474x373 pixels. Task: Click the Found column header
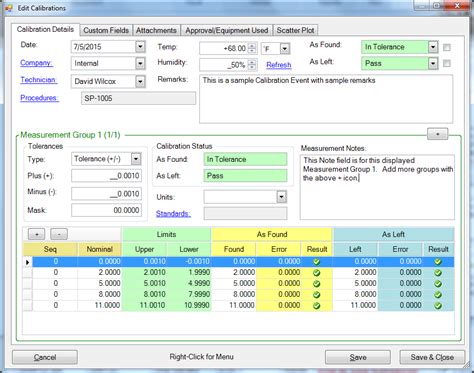[234, 249]
